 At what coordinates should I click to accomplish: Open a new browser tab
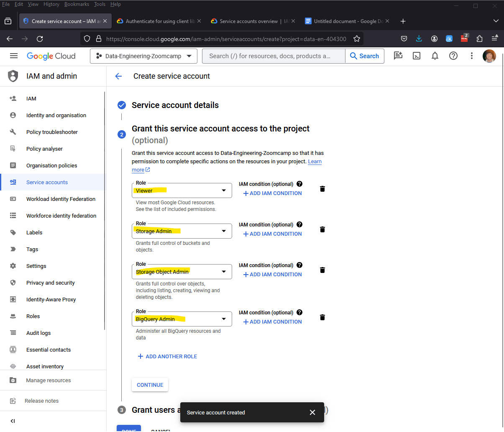click(403, 21)
